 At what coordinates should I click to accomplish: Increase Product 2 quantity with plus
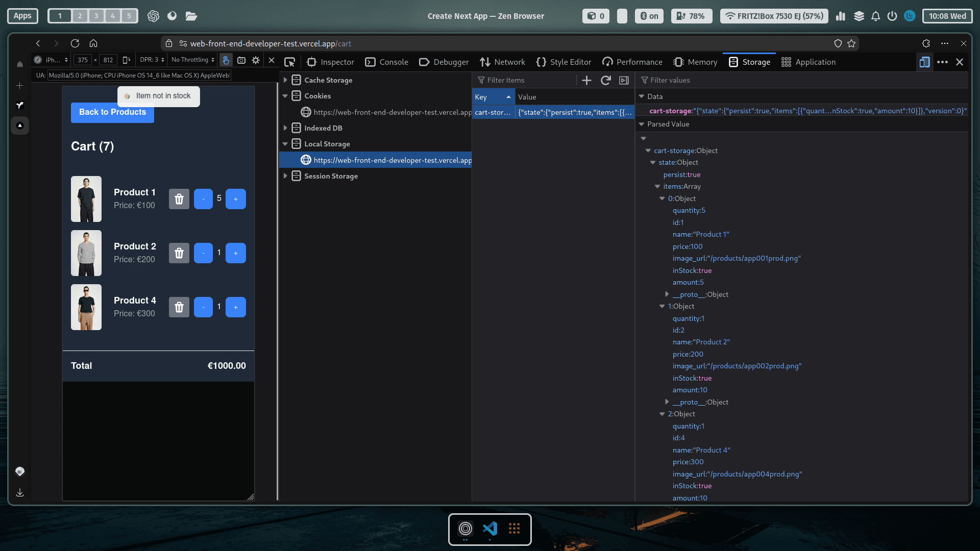pos(235,253)
